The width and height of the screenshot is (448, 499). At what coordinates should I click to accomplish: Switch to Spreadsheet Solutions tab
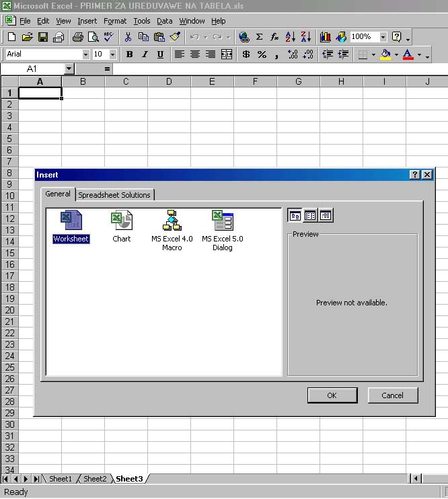coord(114,195)
